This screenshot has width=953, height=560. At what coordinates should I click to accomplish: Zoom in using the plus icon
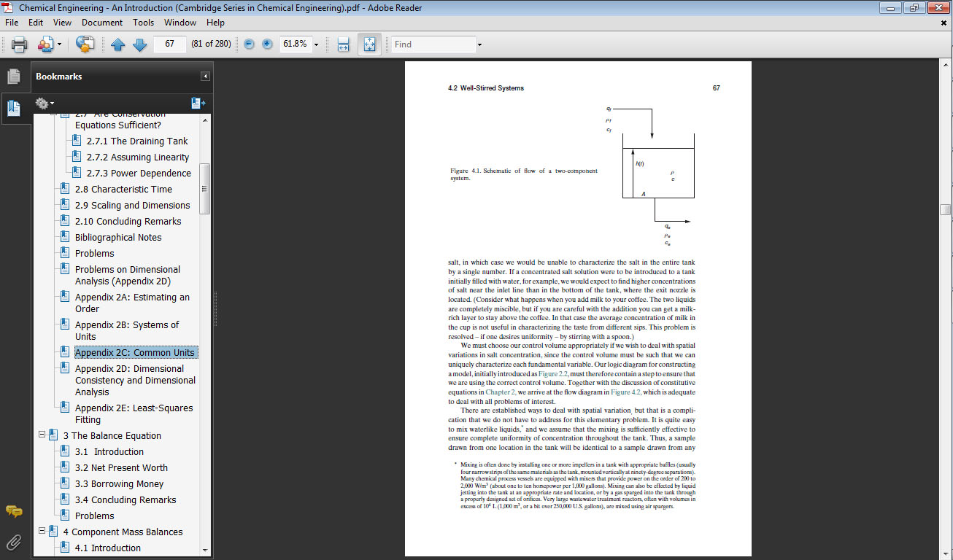[266, 44]
